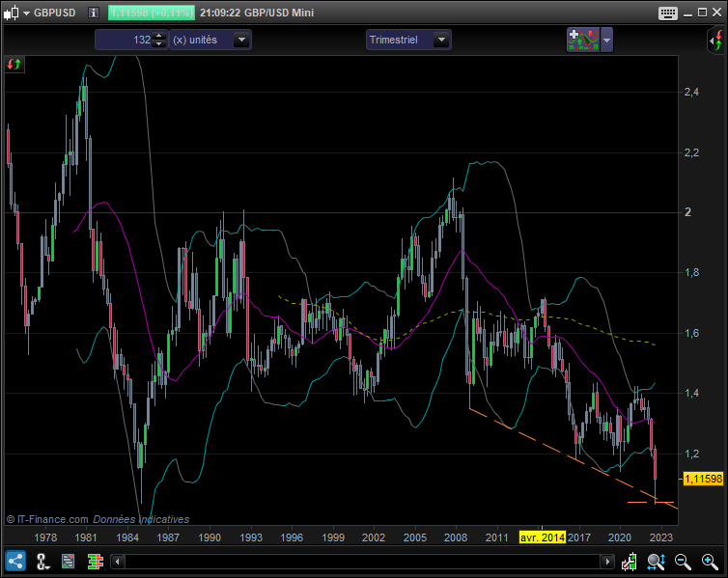Click the candlestick icon left of the magnifiers
Image resolution: width=728 pixels, height=578 pixels.
click(630, 561)
